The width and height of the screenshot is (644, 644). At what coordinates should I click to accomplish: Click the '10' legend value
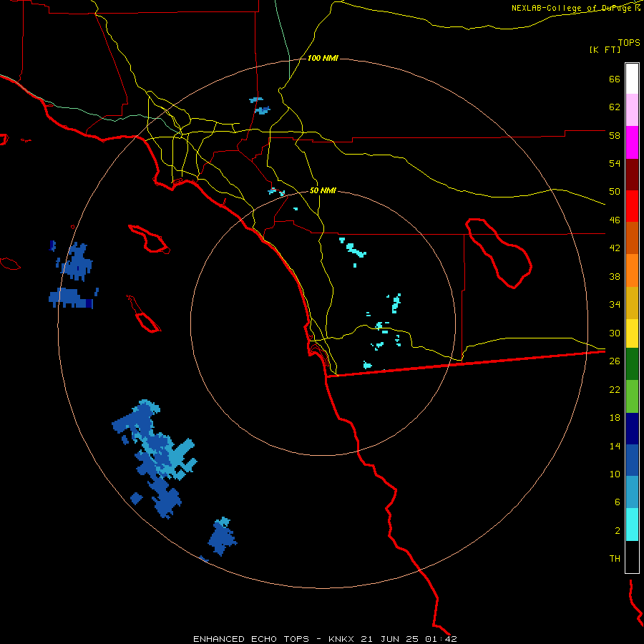[615, 474]
